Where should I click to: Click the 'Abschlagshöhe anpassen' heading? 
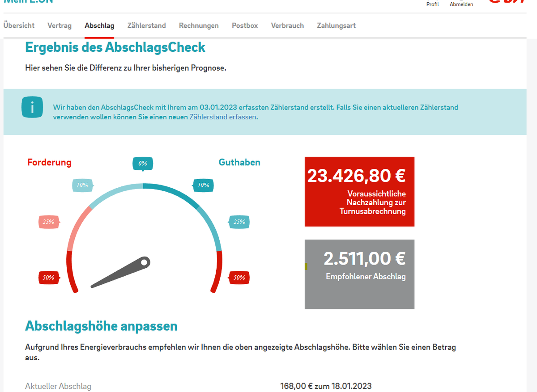point(101,326)
